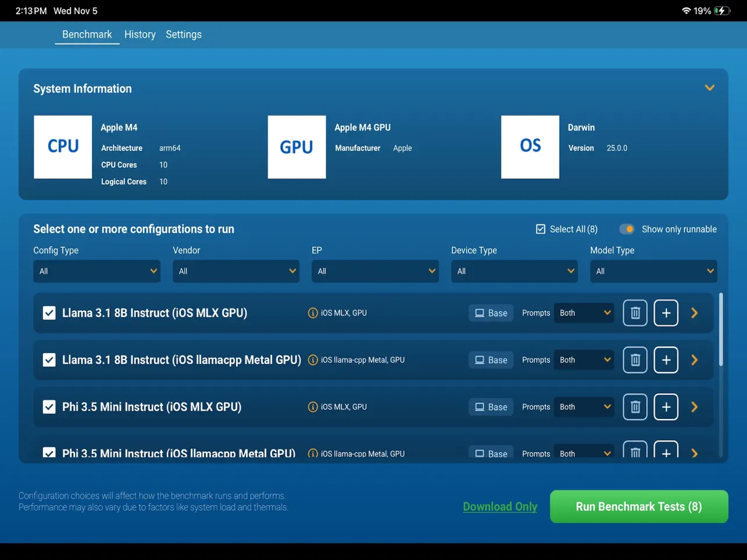The height and width of the screenshot is (560, 747).
Task: Disable the Show only runnable toggle
Action: pos(627,229)
